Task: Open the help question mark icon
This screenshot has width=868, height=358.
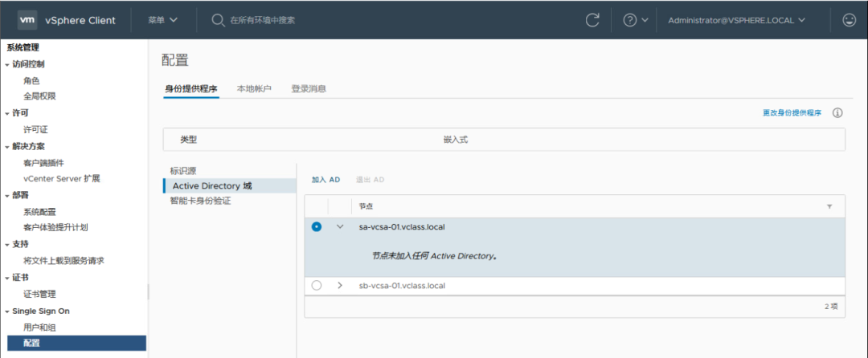Action: pos(629,20)
